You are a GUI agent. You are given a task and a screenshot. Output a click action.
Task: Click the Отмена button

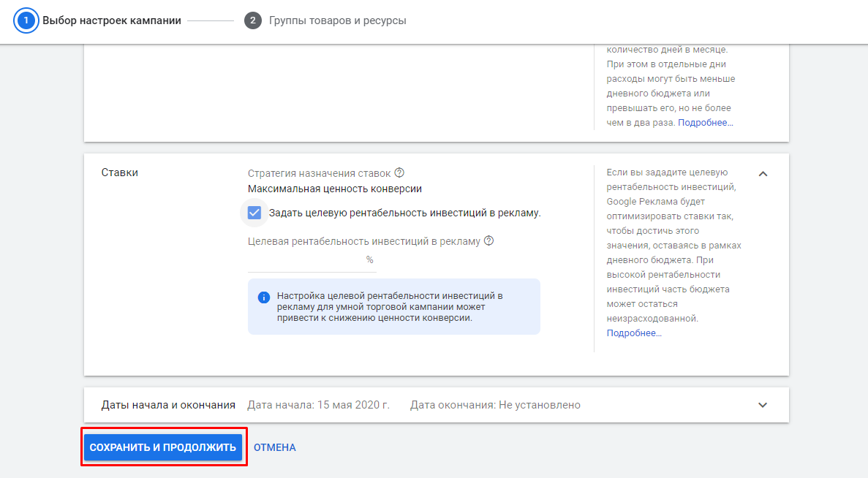[x=274, y=447]
